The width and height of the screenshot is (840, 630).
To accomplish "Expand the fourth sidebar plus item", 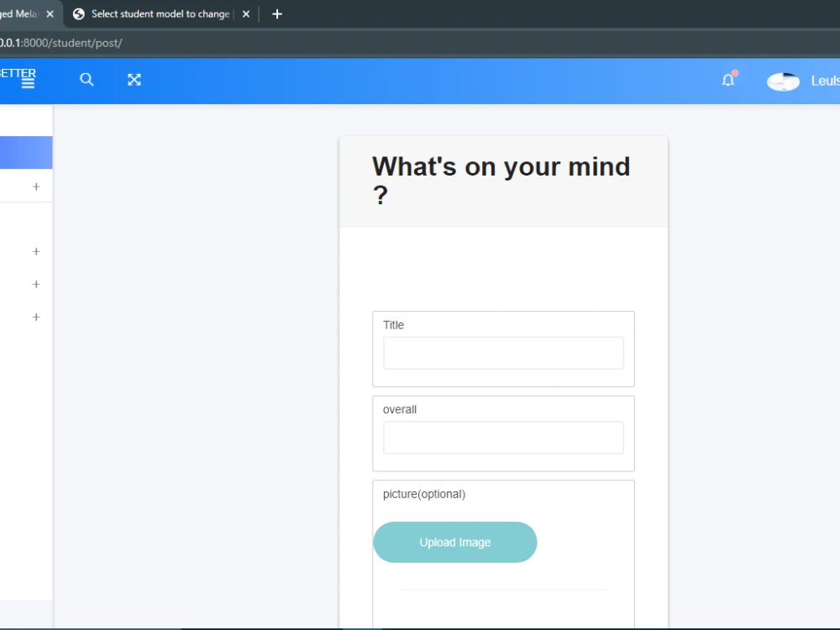I will coord(36,317).
